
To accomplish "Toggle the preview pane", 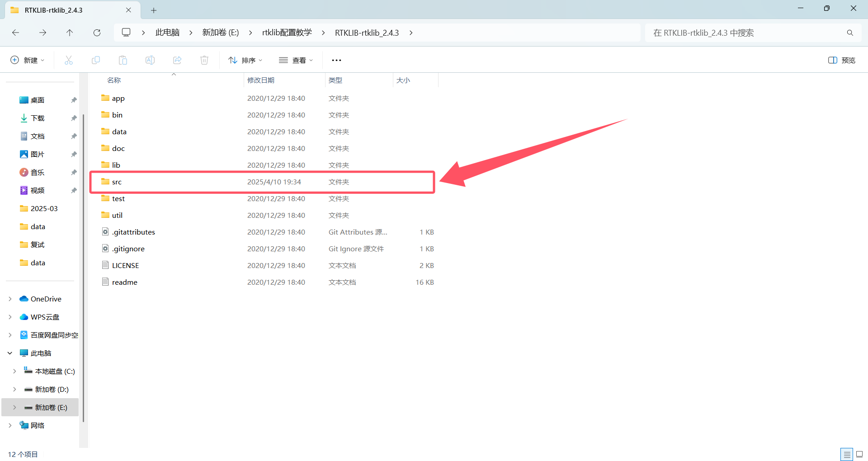I will click(x=840, y=60).
